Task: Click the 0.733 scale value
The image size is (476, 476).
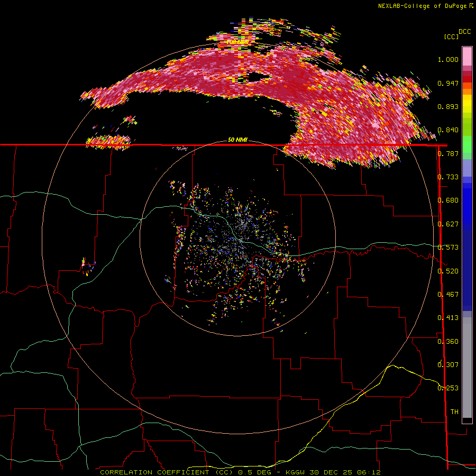Action: click(x=448, y=177)
